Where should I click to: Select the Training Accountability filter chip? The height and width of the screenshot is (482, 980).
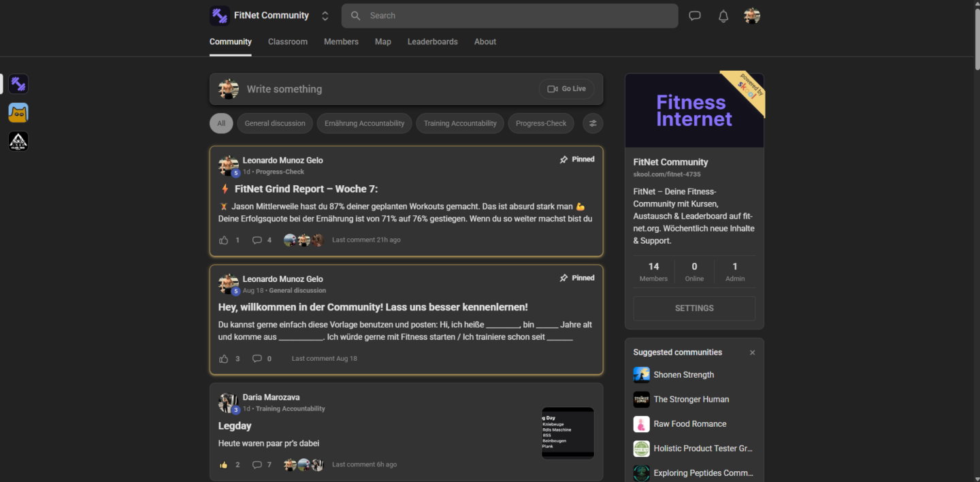[x=459, y=123]
